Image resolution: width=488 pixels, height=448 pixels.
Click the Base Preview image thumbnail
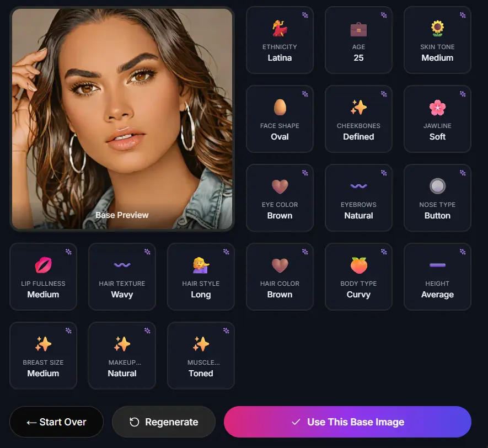point(122,119)
